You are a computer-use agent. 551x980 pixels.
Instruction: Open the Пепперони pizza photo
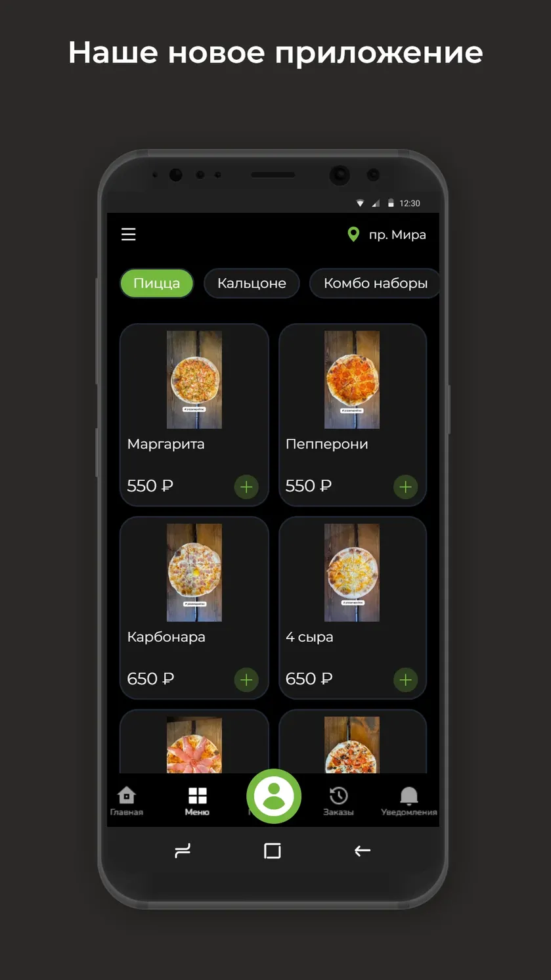click(352, 380)
